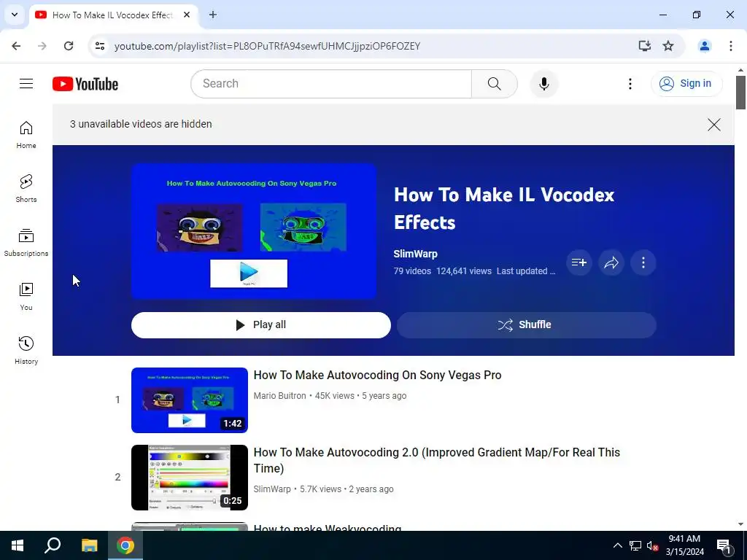Open Windows Start menu
747x560 pixels.
click(18, 545)
